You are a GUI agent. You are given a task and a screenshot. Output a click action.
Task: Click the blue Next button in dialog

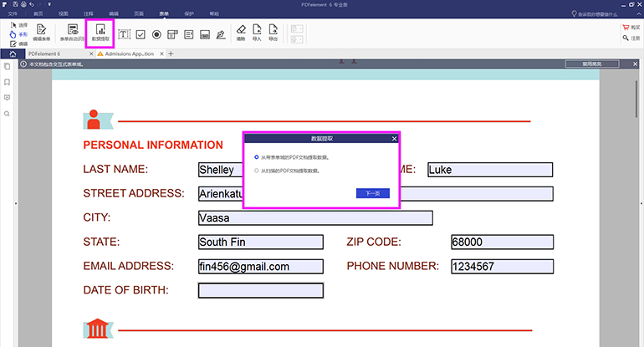tap(372, 193)
